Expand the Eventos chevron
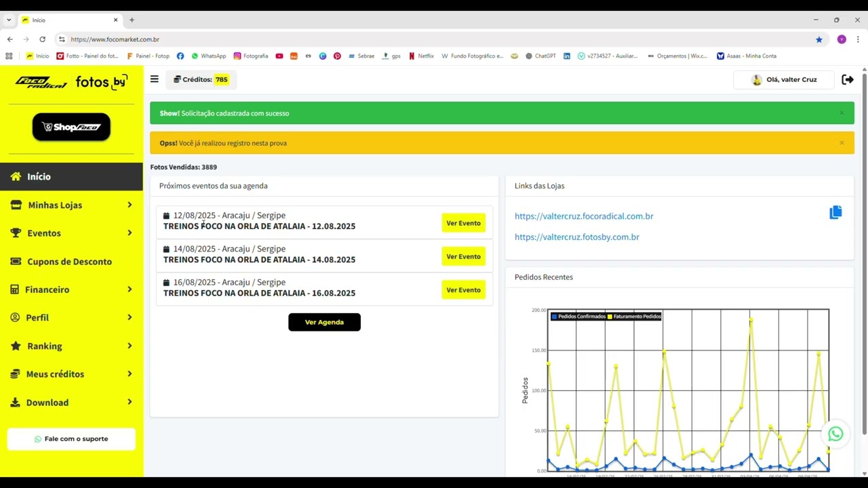Screen dimensions: 868x488 (x=130, y=233)
